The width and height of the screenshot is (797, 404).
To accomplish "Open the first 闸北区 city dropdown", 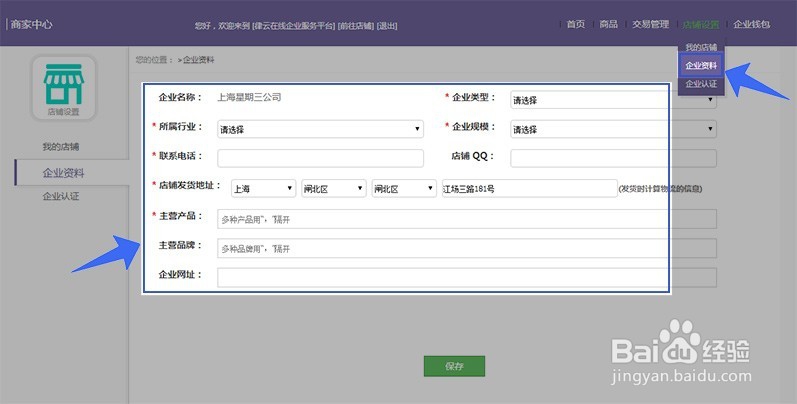I will 333,189.
